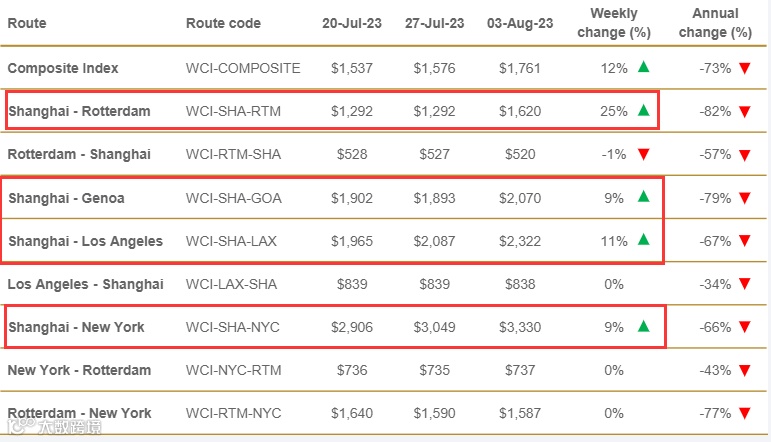Viewport: 771px width, 442px height.
Task: Click green up arrow for Shanghai - Rotterdam
Action: (643, 110)
